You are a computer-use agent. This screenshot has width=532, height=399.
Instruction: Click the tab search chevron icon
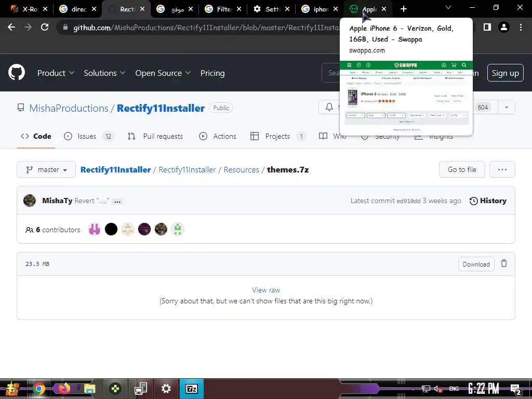(x=448, y=7)
